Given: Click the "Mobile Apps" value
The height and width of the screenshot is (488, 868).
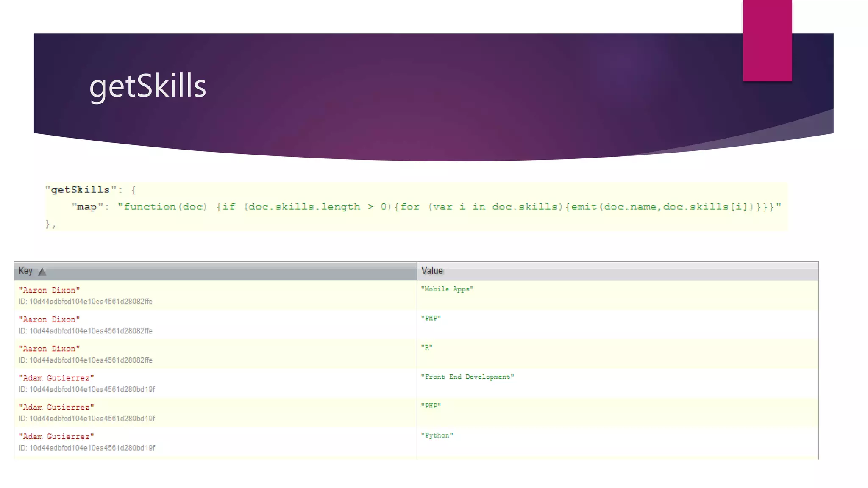Looking at the screenshot, I should (447, 289).
